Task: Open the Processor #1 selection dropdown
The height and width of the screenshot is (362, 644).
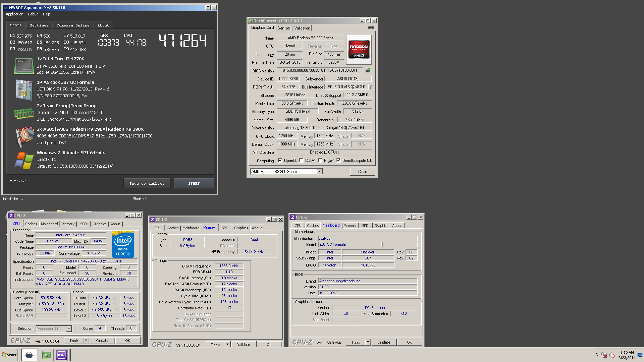Action: coord(53,329)
